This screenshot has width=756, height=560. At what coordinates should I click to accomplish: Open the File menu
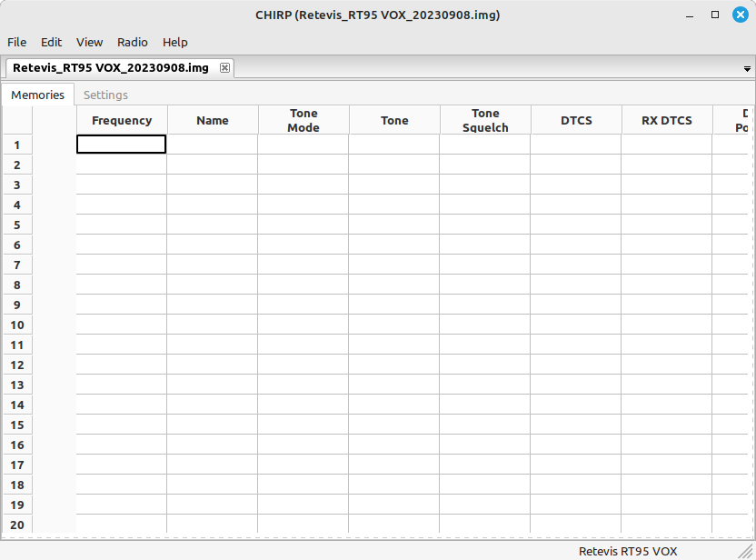tap(17, 43)
